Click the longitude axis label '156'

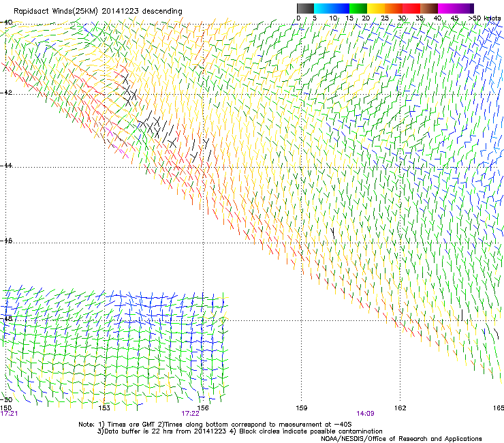tap(203, 408)
